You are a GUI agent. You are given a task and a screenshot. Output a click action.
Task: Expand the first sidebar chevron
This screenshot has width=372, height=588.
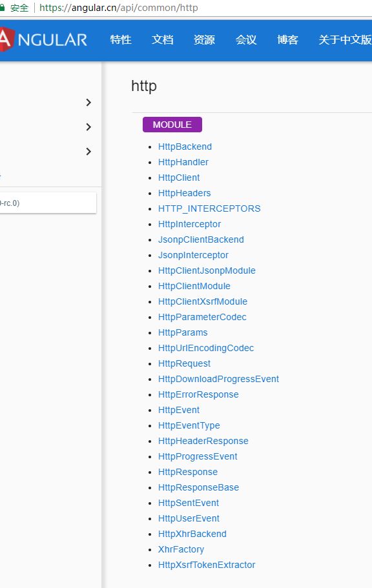[x=88, y=103]
